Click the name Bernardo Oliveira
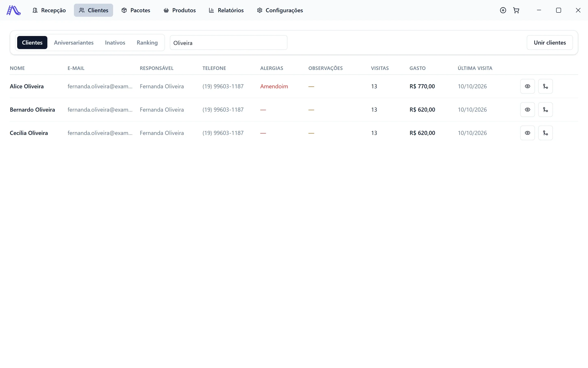This screenshot has width=588, height=368. (x=32, y=110)
